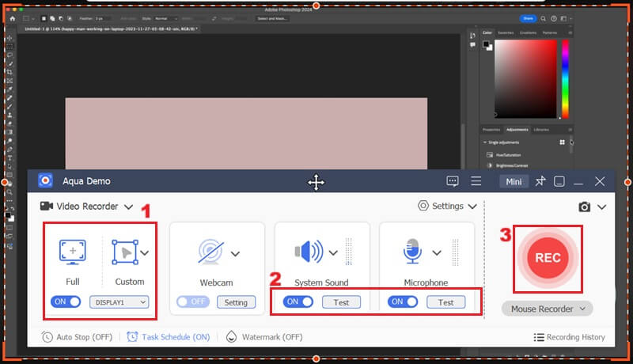Click the Webcam icon

[210, 253]
